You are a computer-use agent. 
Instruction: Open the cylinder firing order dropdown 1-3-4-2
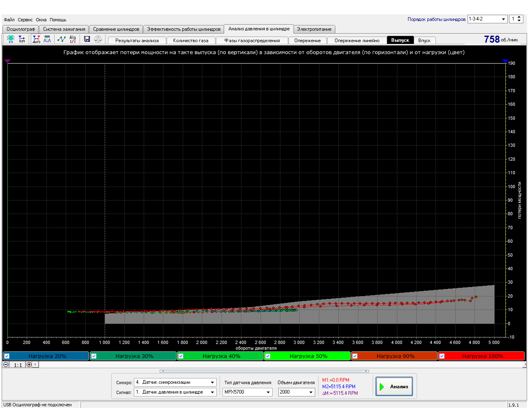488,19
